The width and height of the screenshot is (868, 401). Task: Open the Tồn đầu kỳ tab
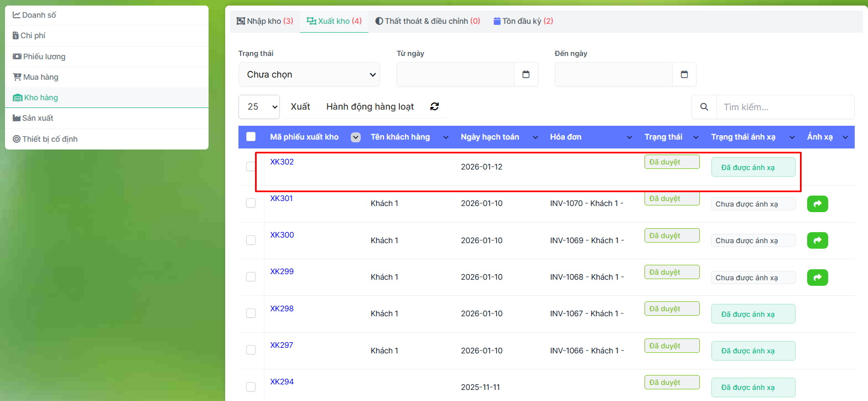[x=523, y=21]
